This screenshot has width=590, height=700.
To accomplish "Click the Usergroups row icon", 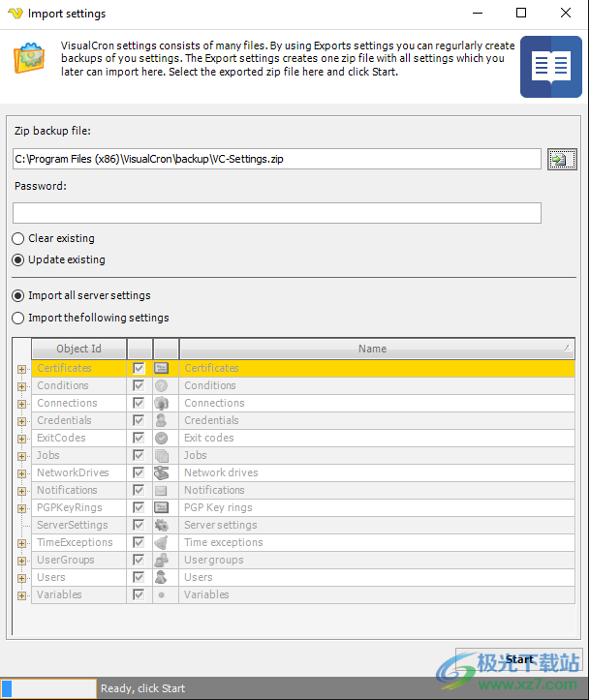I will [161, 560].
